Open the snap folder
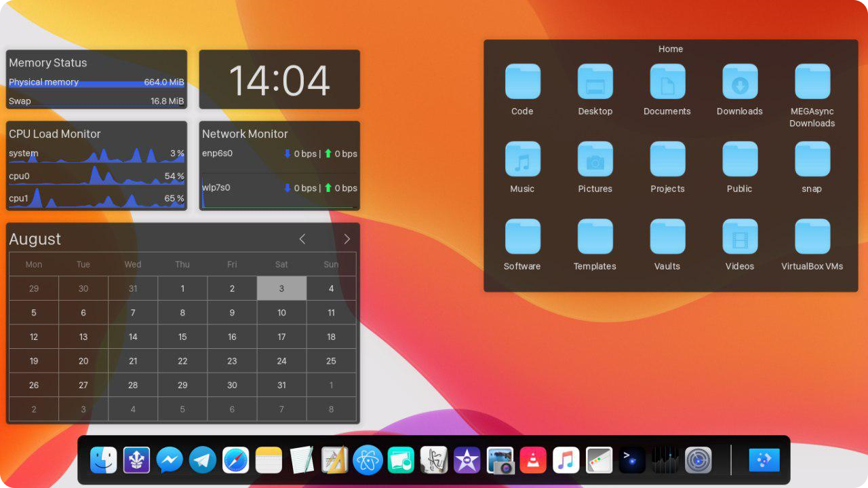Viewport: 868px width, 488px height. pos(812,167)
